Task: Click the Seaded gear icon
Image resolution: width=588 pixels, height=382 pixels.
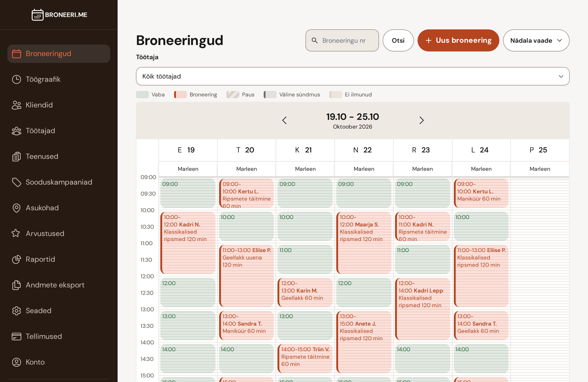Action: click(x=17, y=311)
